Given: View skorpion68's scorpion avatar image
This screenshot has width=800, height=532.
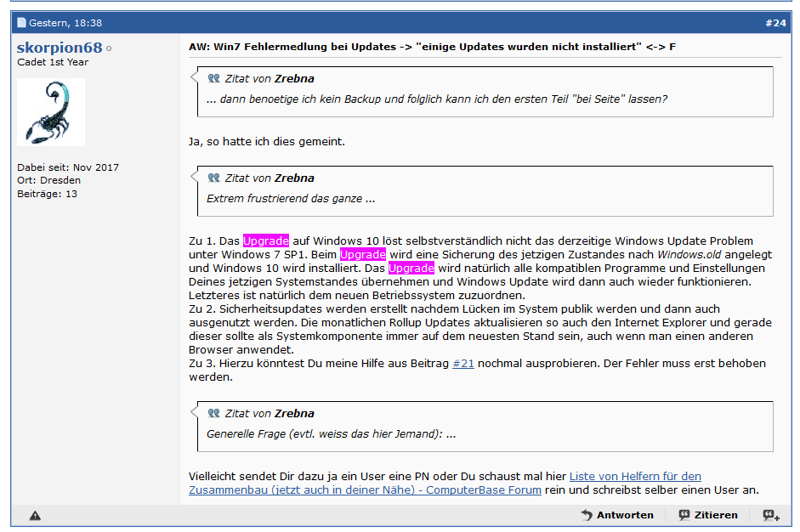Looking at the screenshot, I should pos(51,112).
